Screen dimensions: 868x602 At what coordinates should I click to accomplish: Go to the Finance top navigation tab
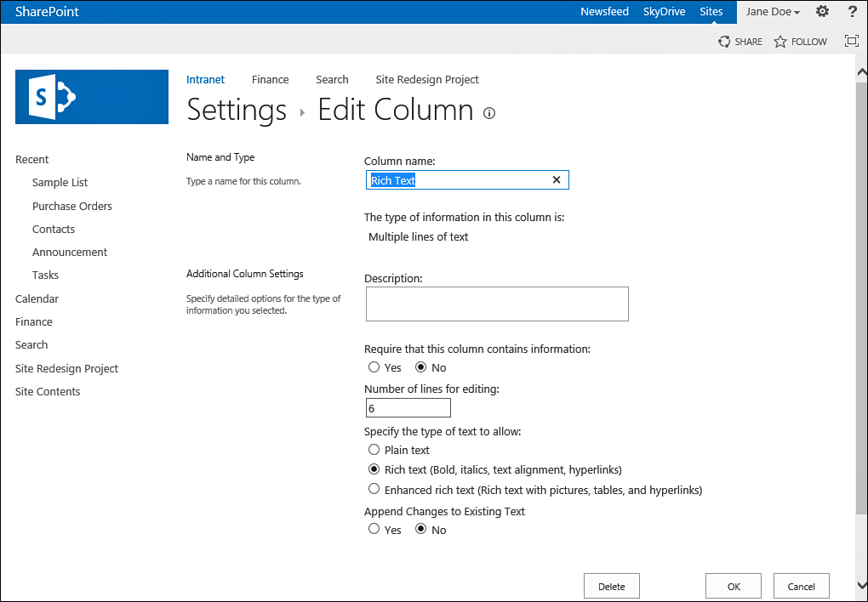pyautogui.click(x=270, y=80)
